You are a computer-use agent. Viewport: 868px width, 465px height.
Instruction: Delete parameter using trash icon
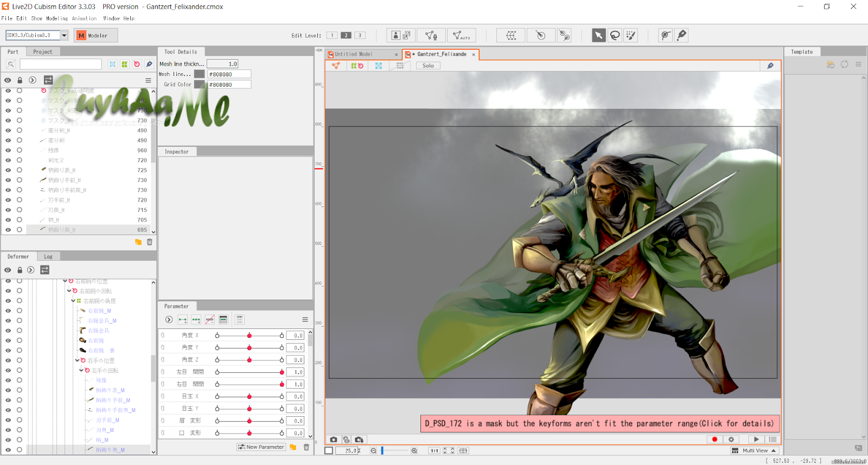(x=307, y=447)
